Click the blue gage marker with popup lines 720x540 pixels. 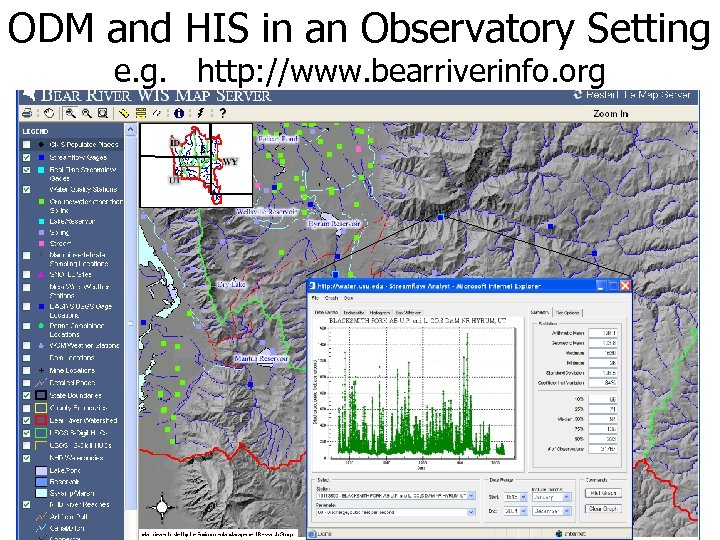pos(440,217)
